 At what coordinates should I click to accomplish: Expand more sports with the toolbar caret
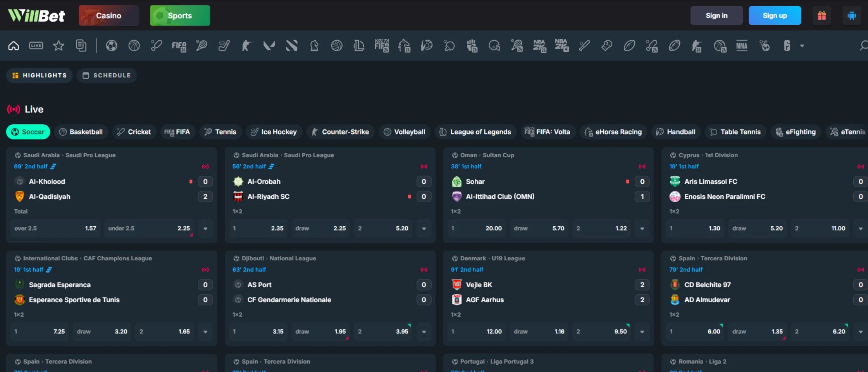coord(802,46)
